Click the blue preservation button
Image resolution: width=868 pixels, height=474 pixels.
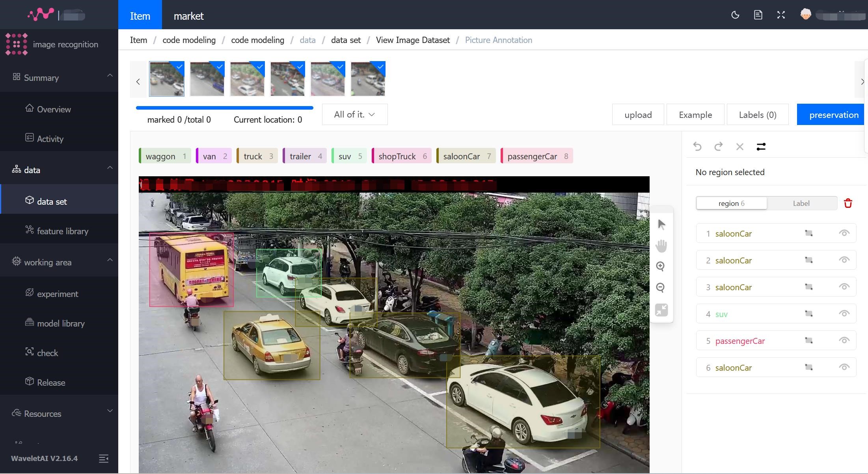pos(834,115)
